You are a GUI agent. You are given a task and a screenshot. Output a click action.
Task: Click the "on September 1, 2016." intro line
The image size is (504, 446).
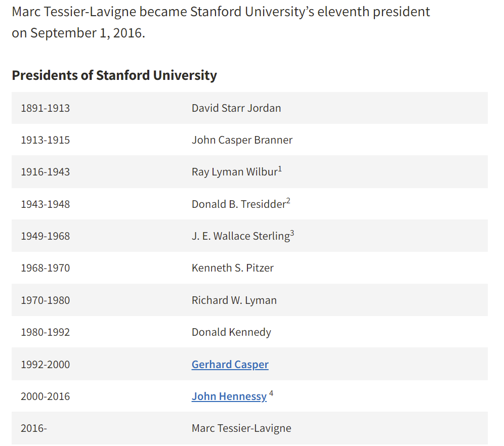[x=78, y=33]
